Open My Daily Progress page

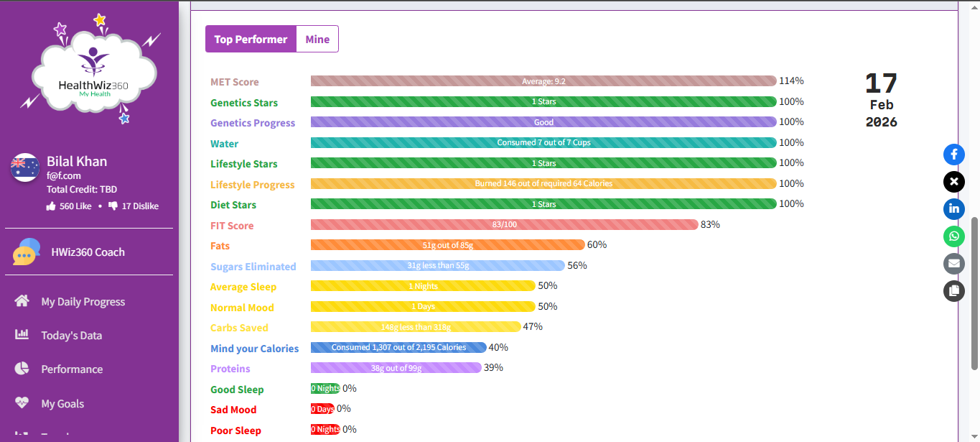point(83,302)
